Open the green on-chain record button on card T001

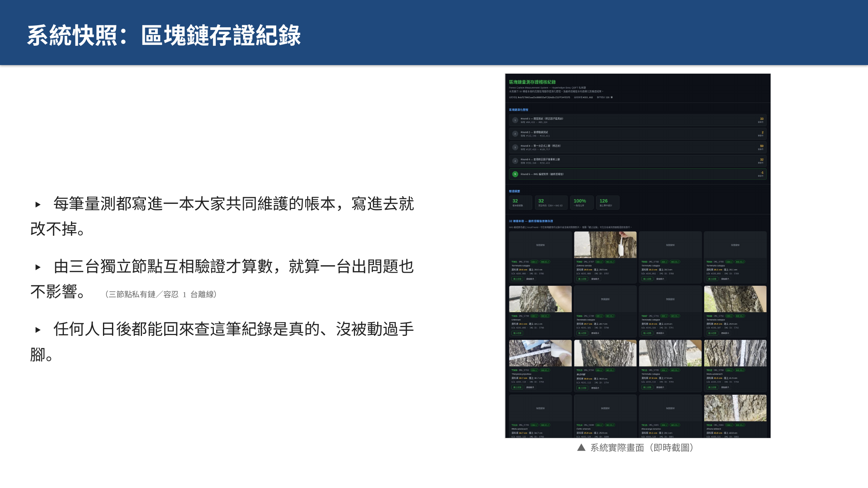517,279
